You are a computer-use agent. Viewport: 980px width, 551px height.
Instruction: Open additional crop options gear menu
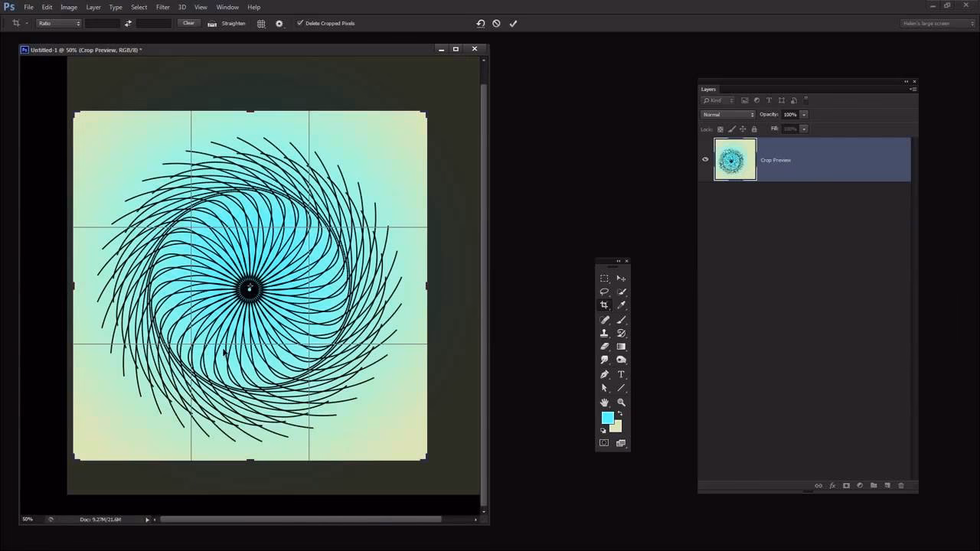pyautogui.click(x=279, y=23)
